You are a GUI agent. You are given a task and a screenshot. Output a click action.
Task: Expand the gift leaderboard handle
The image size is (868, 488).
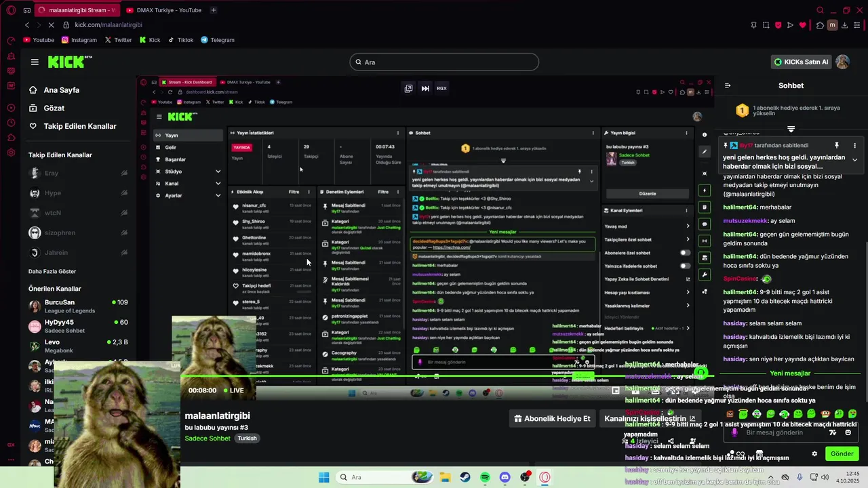click(x=791, y=129)
